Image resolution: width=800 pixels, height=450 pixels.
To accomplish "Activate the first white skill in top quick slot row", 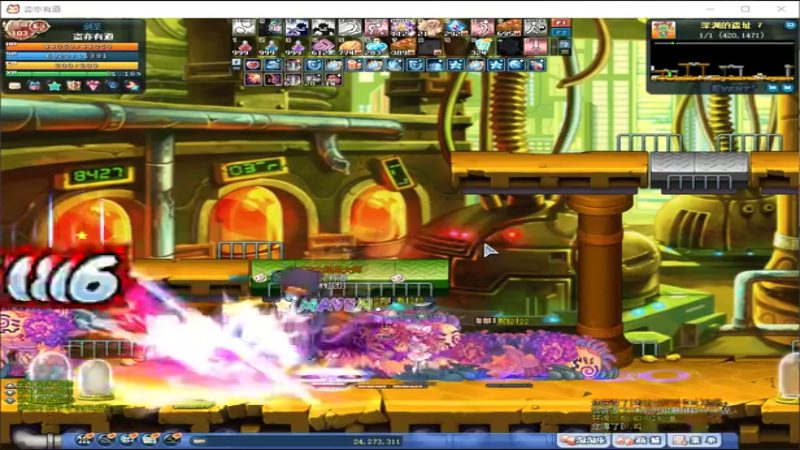I will (244, 28).
